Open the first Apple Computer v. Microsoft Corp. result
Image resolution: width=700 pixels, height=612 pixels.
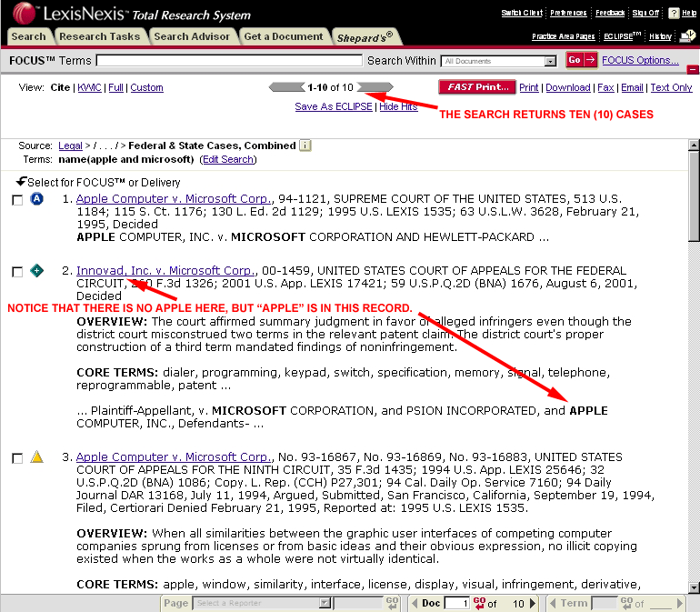[x=174, y=198]
